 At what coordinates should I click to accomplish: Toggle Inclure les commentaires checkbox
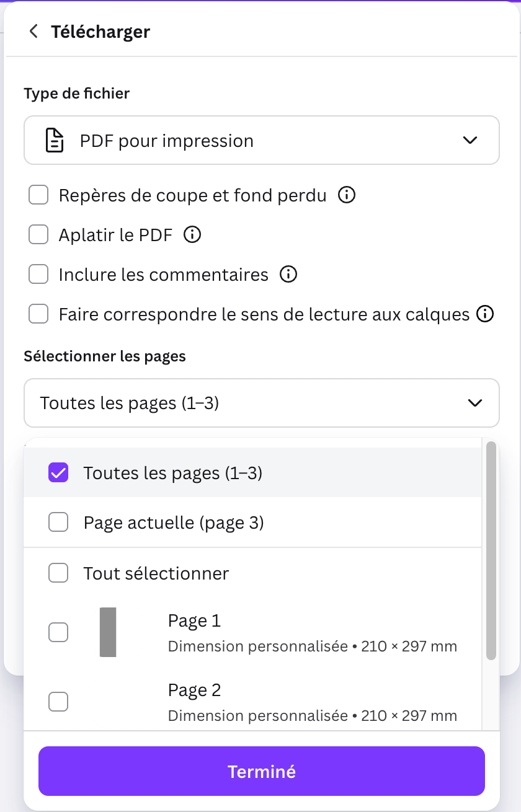click(x=38, y=274)
